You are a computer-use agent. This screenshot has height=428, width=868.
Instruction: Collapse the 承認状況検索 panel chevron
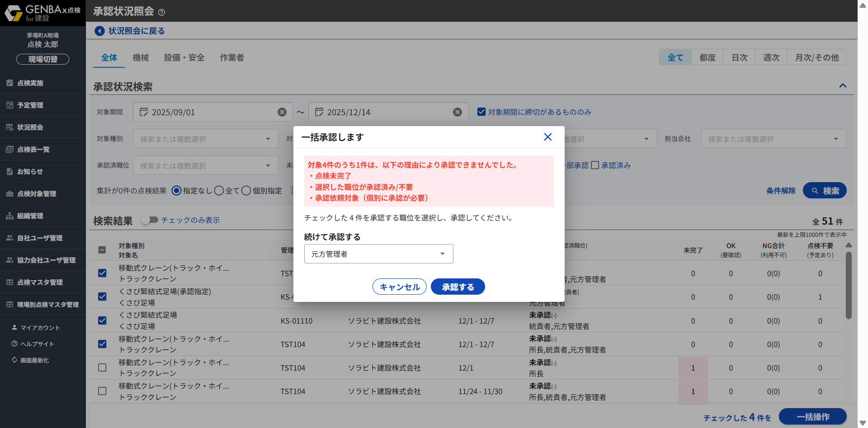pos(843,86)
